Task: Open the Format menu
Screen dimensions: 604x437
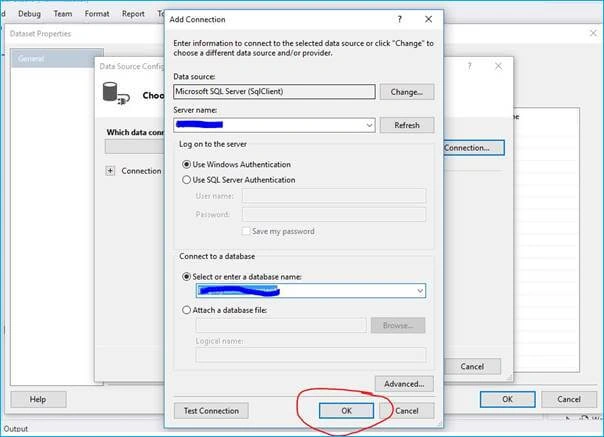Action: pos(97,14)
